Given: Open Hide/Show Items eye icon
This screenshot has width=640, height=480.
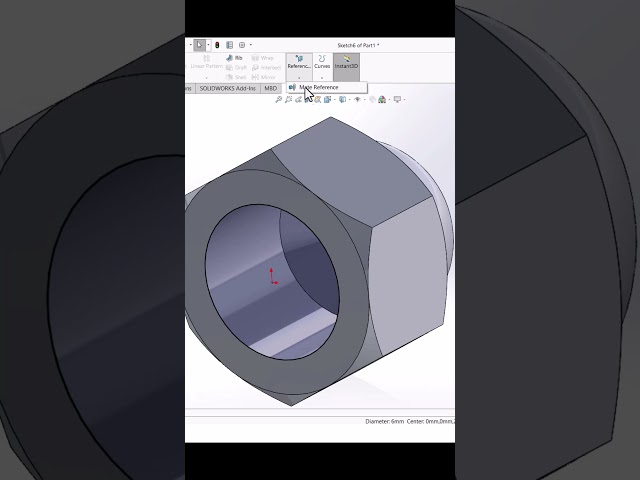Looking at the screenshot, I should tap(358, 99).
